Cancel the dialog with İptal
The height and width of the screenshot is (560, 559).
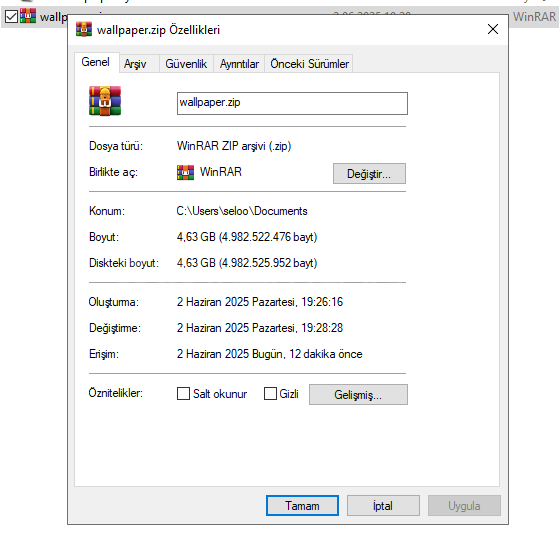coord(383,505)
